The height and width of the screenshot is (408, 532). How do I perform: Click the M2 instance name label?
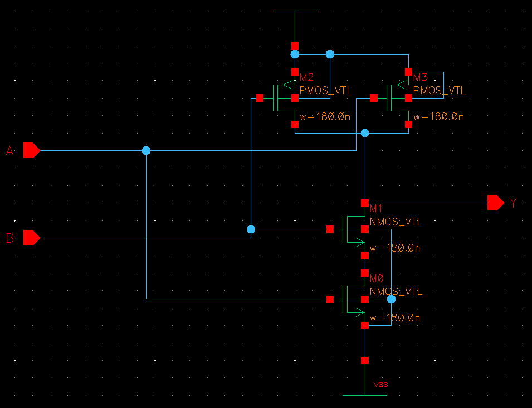point(306,77)
